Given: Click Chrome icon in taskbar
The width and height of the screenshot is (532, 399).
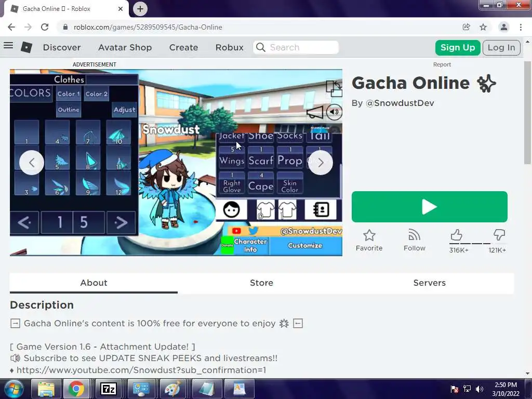Looking at the screenshot, I should pos(76,389).
